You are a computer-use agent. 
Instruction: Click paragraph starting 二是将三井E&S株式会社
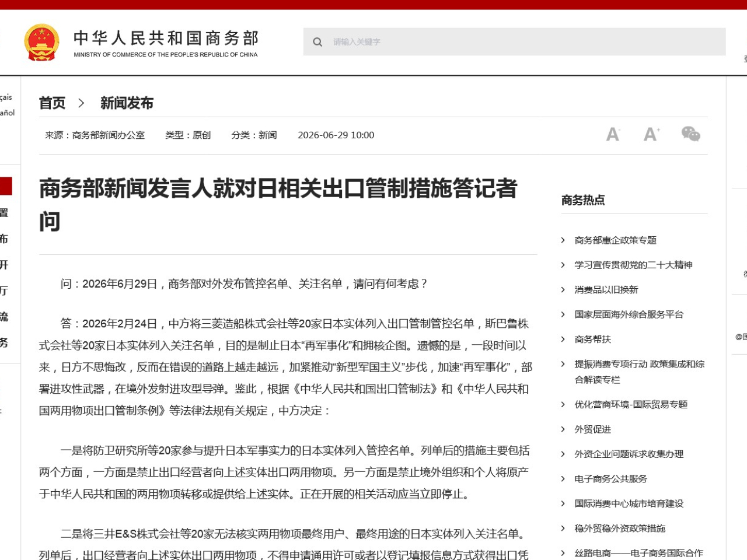(x=284, y=544)
